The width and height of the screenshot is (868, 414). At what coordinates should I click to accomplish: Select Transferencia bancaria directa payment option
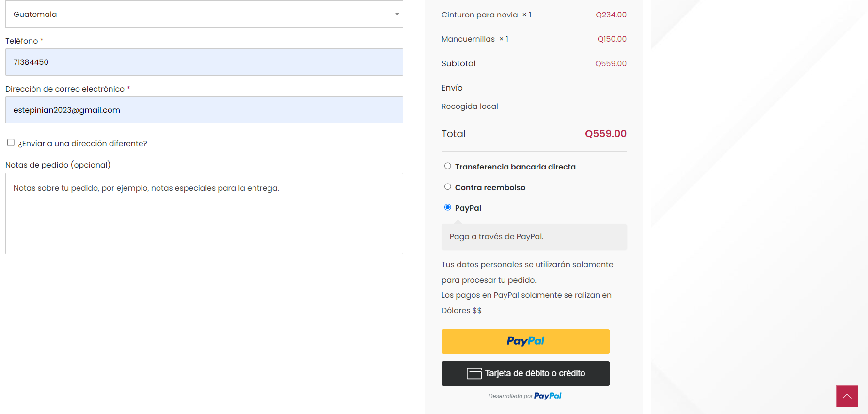tap(448, 166)
